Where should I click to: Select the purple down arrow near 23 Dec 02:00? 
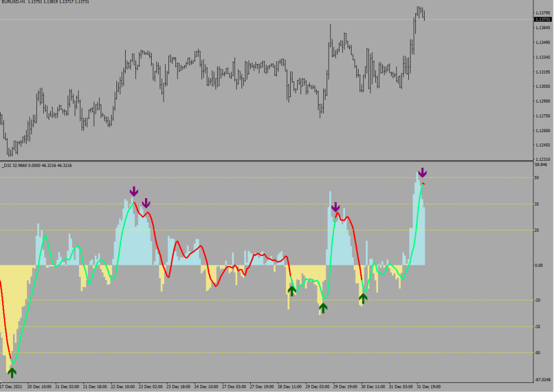[146, 203]
